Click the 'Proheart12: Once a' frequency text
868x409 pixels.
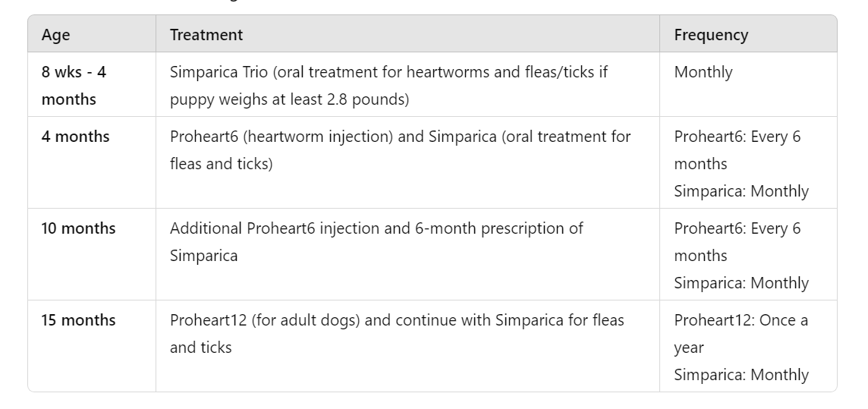(741, 320)
